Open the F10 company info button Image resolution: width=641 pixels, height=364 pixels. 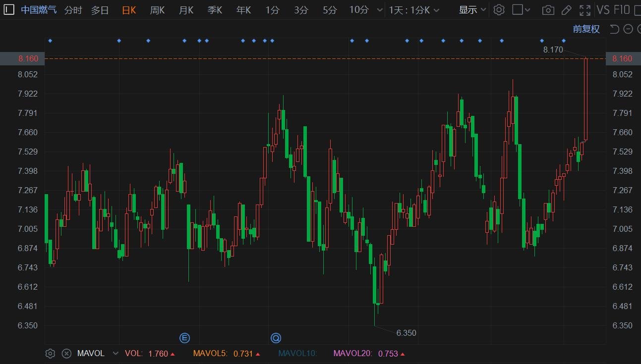(622, 10)
